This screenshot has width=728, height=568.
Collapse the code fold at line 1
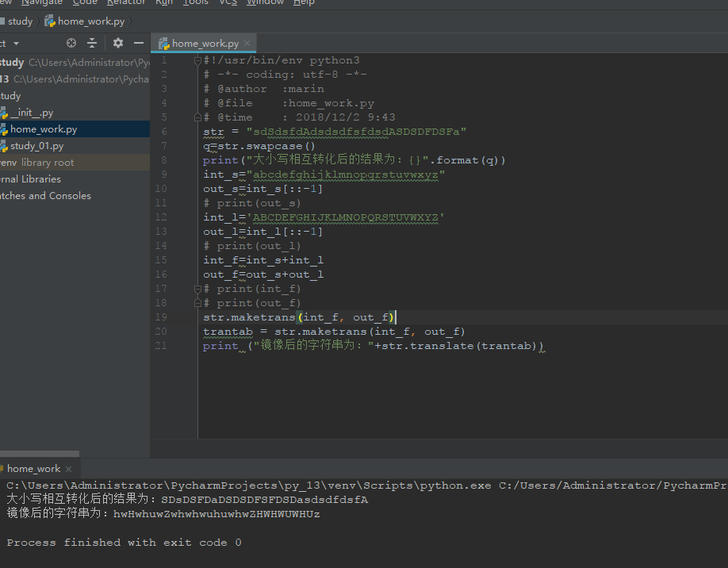(x=198, y=60)
